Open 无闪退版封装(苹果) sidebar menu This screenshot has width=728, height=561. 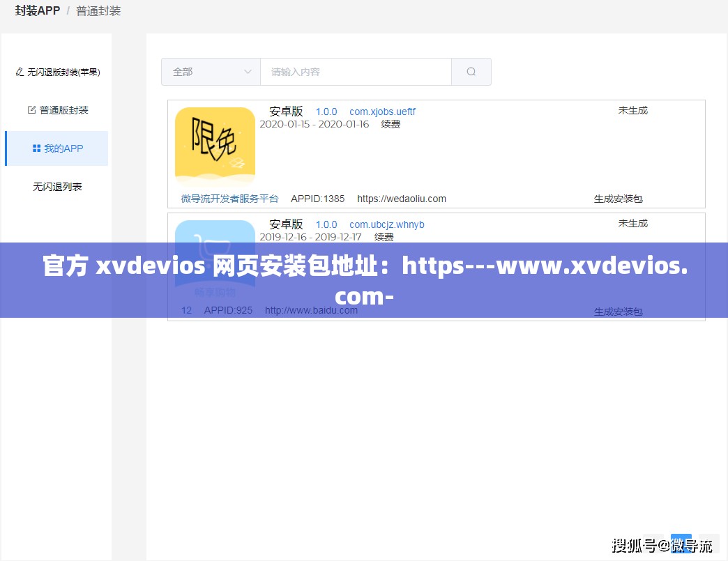[58, 72]
